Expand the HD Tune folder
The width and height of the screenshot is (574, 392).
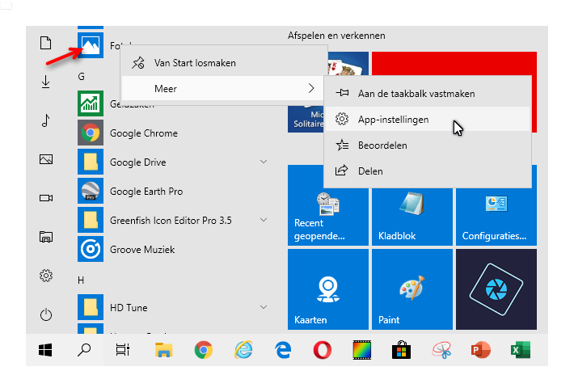264,308
